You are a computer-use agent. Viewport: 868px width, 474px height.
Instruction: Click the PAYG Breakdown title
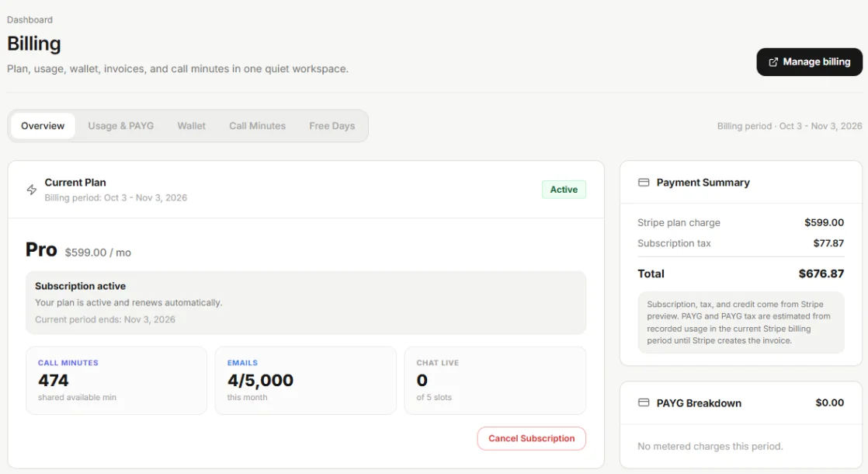pos(699,403)
